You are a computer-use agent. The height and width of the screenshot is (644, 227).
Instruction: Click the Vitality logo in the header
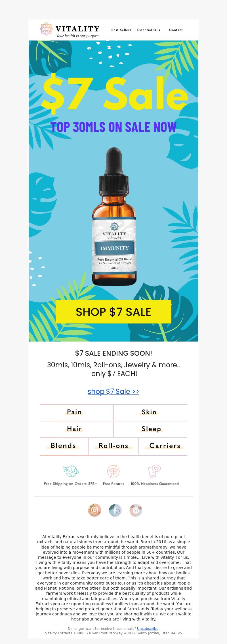coord(70,30)
